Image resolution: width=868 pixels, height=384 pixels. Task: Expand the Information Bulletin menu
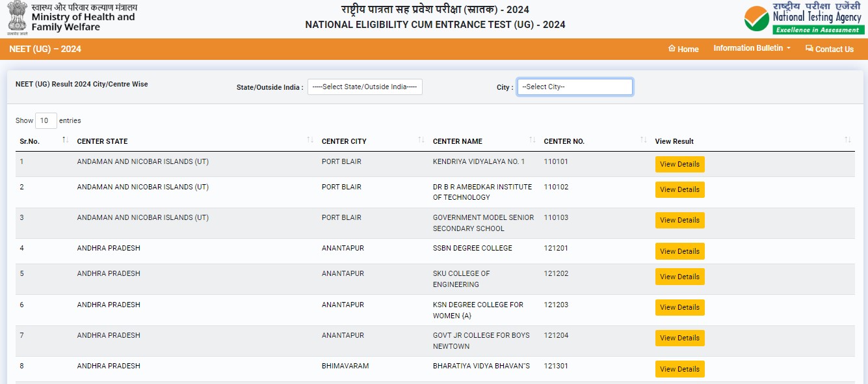752,49
